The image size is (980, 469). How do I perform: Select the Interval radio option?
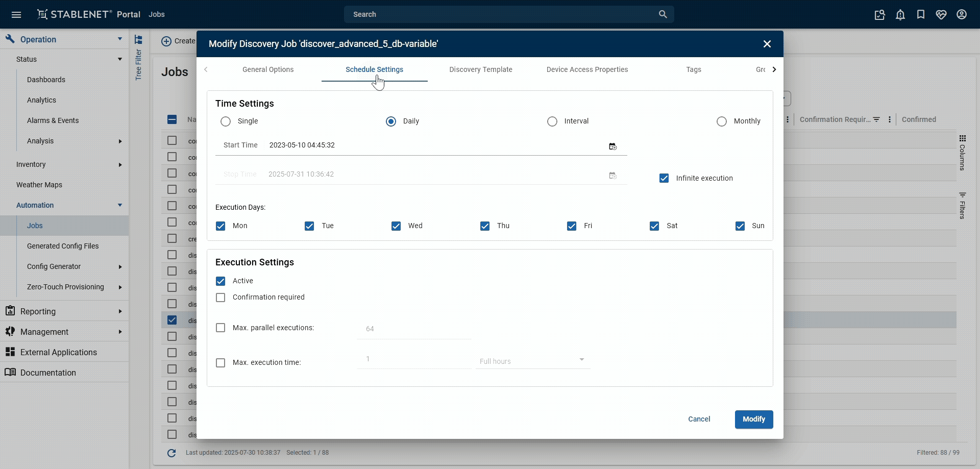pos(552,121)
